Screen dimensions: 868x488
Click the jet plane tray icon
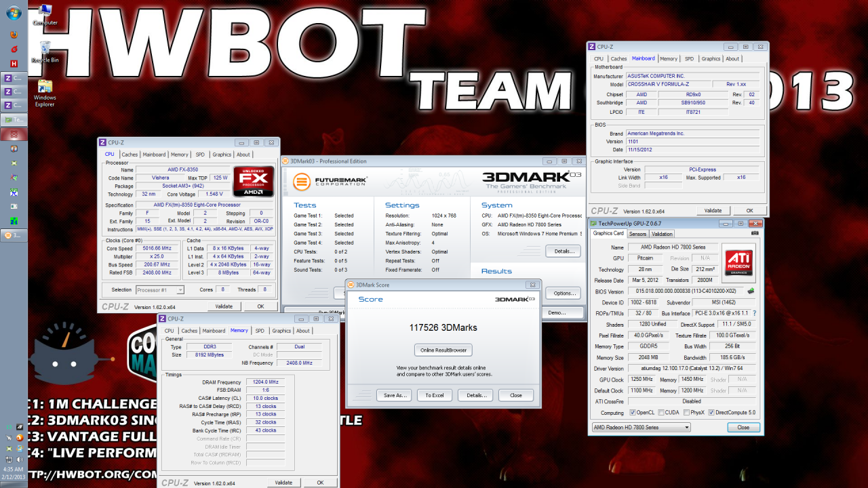pyautogui.click(x=9, y=438)
